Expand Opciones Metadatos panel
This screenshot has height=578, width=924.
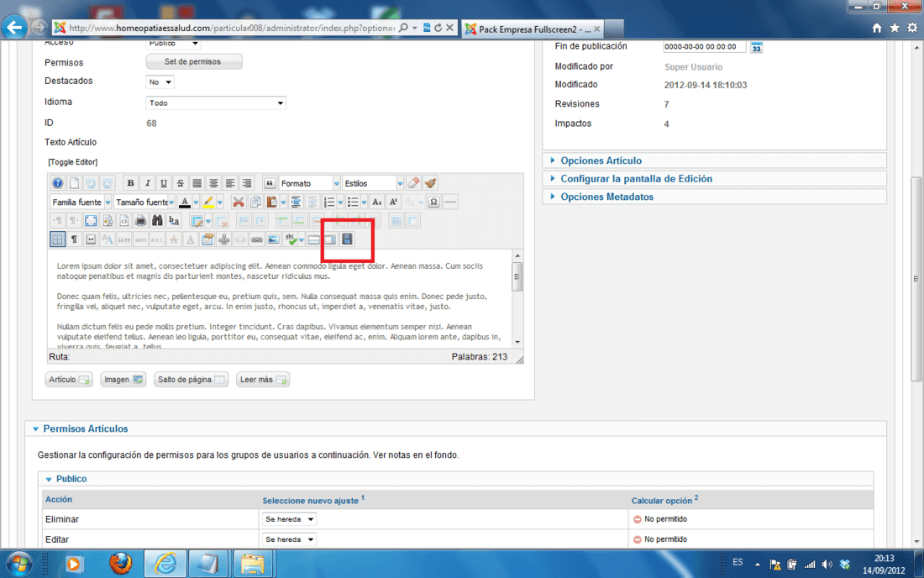(x=606, y=197)
